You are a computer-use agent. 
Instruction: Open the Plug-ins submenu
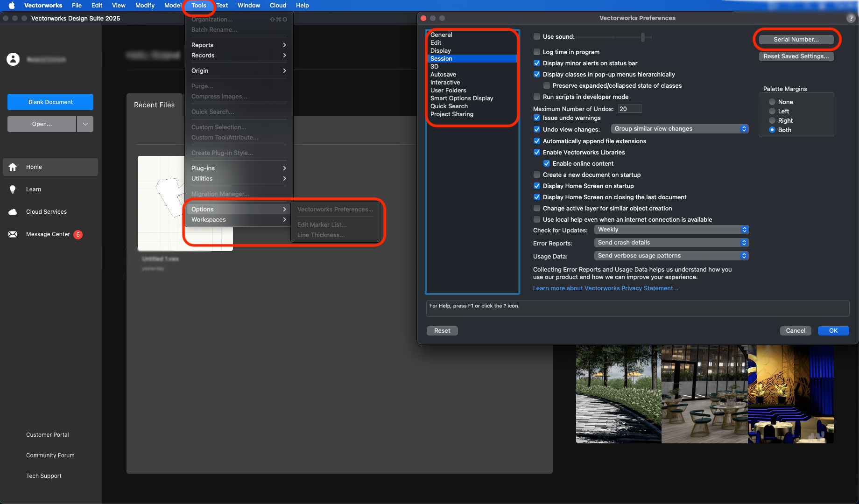[238, 168]
